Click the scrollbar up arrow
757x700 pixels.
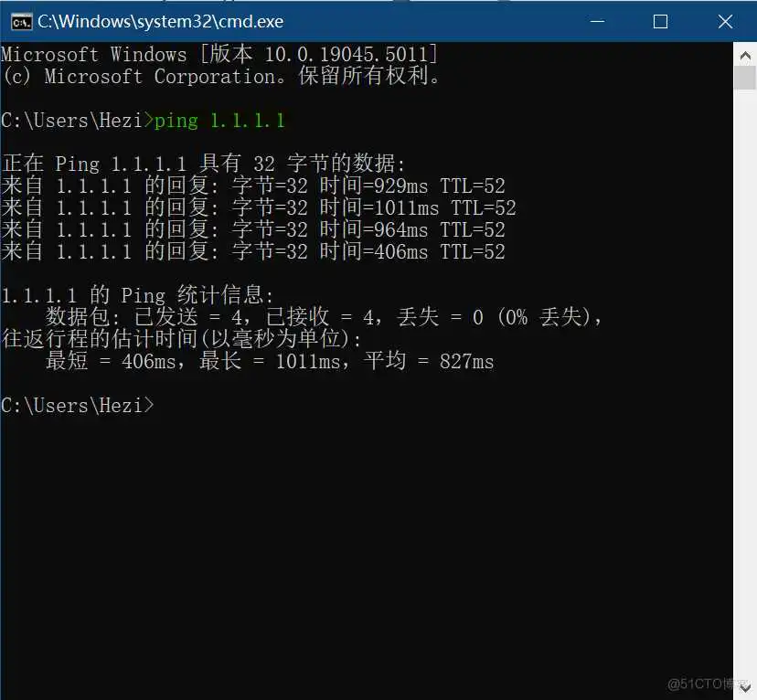pyautogui.click(x=745, y=54)
